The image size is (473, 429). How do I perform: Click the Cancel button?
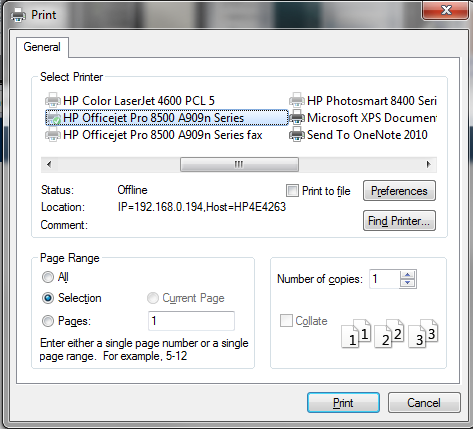424,403
